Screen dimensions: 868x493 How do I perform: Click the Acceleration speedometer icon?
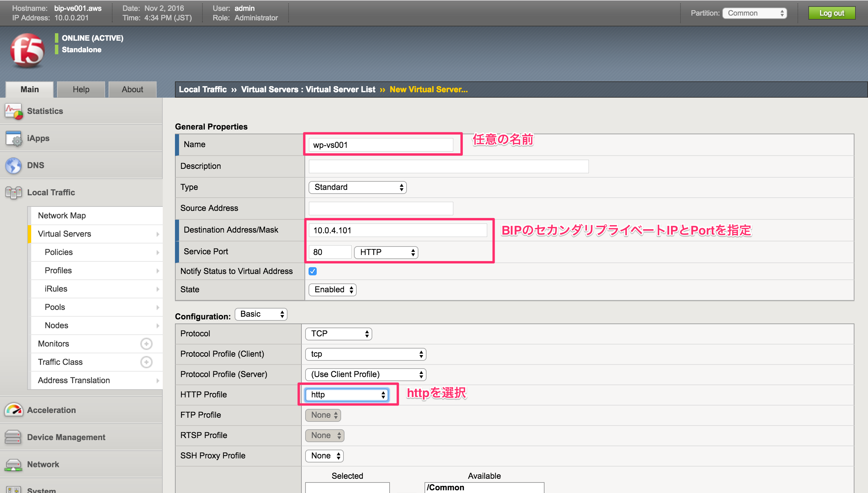coord(13,410)
